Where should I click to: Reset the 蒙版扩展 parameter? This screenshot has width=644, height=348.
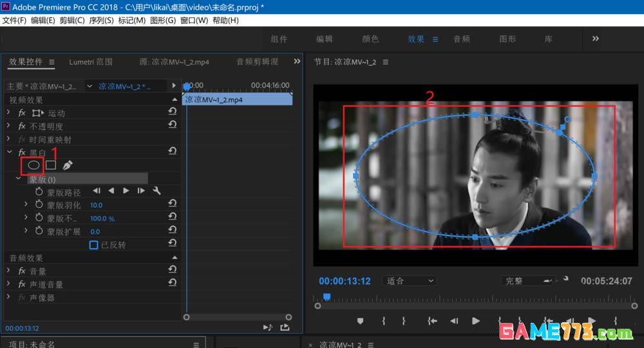click(x=173, y=230)
